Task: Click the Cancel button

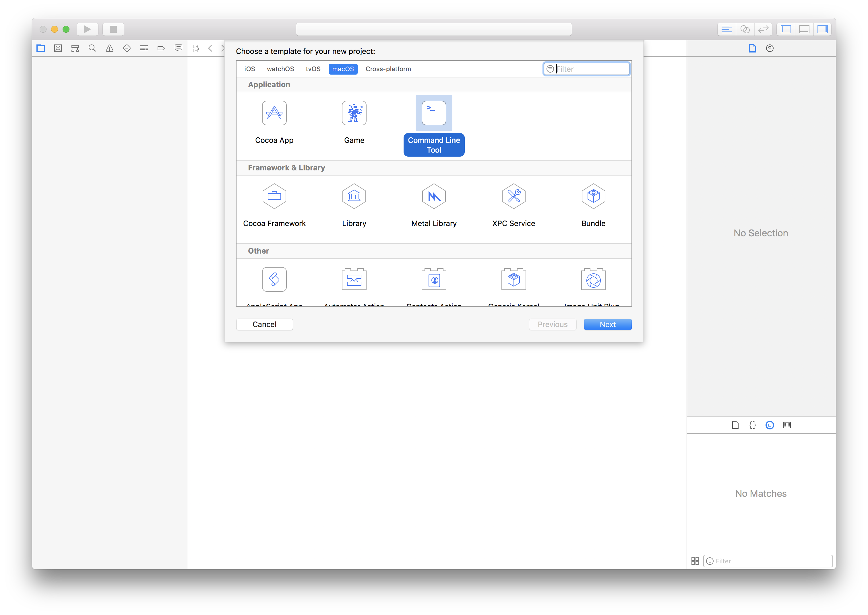Action: click(x=264, y=324)
